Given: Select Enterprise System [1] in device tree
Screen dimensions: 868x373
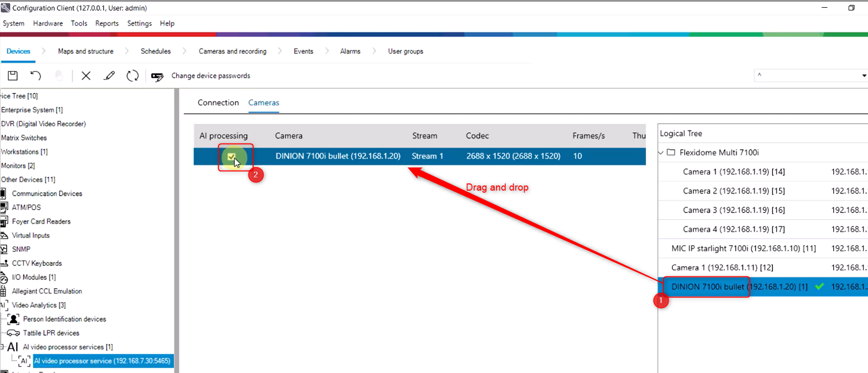Looking at the screenshot, I should pyautogui.click(x=32, y=110).
